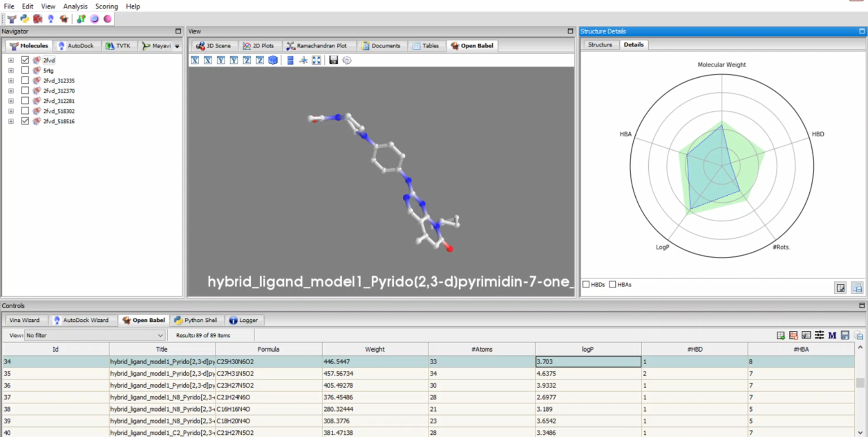The image size is (868, 437).
Task: Click the floppy disk save table icon
Action: (845, 335)
